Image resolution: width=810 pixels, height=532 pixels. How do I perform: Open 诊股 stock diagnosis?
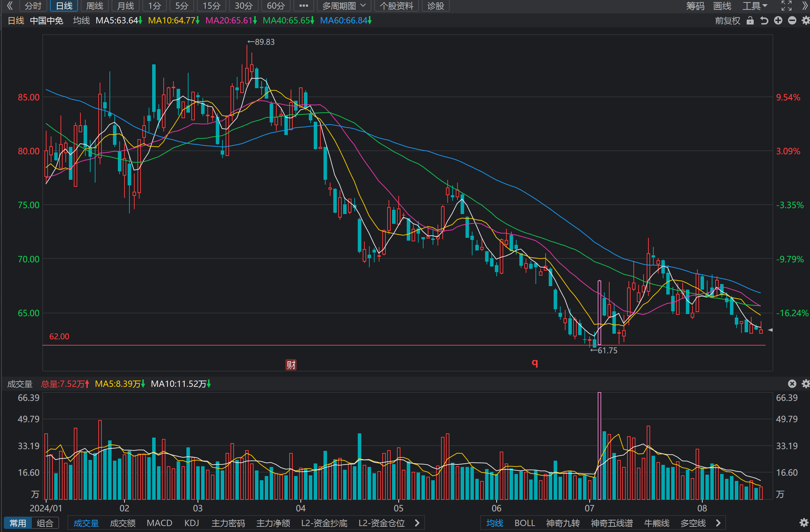435,6
